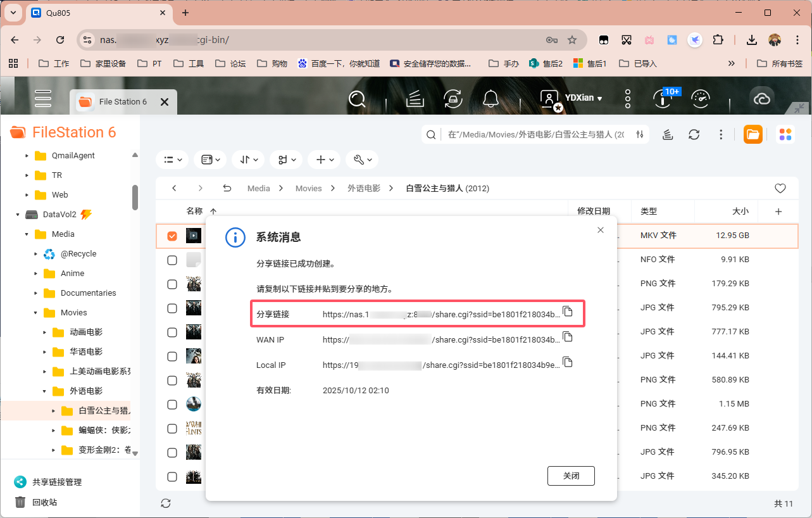The width and height of the screenshot is (812, 518).
Task: Close the 系统消息 dialog with 关闭 button
Action: pos(571,476)
